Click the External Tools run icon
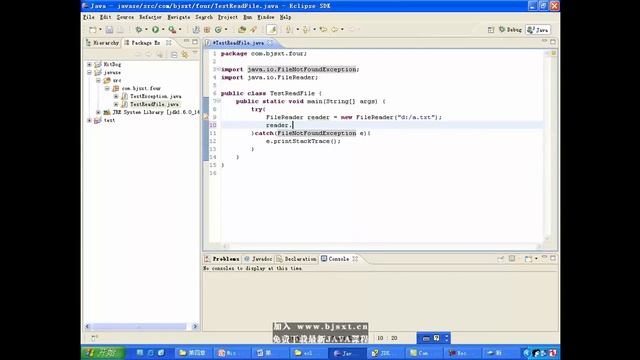 point(172,29)
